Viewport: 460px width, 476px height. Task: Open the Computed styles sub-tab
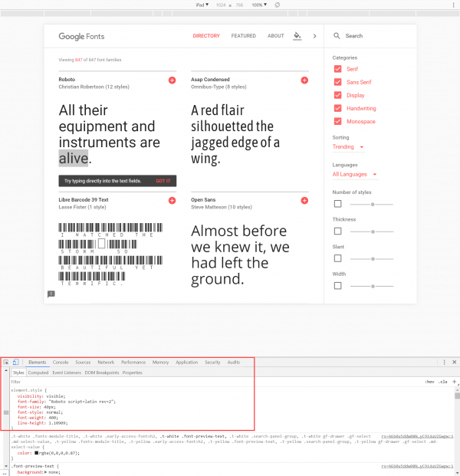click(38, 373)
